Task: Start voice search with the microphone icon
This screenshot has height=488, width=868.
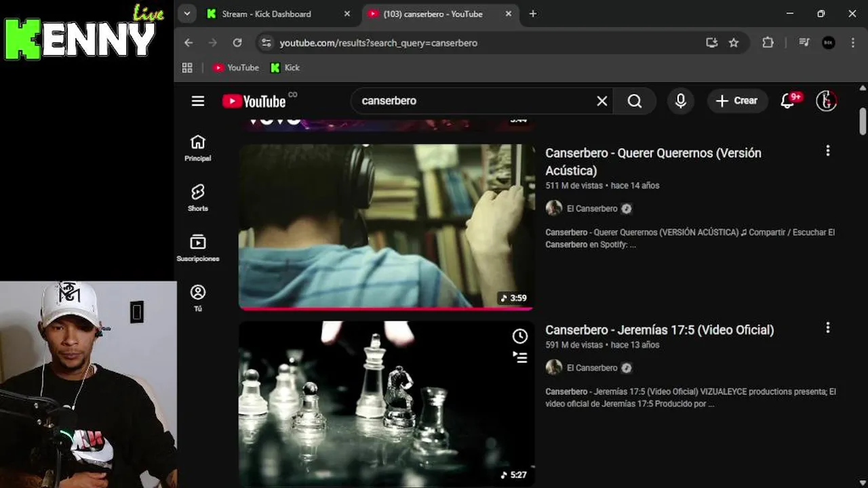Action: [681, 101]
